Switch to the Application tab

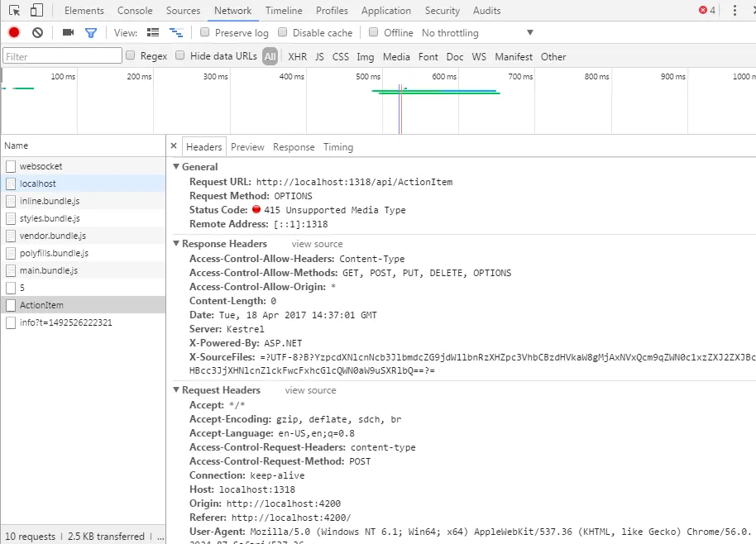coord(386,11)
